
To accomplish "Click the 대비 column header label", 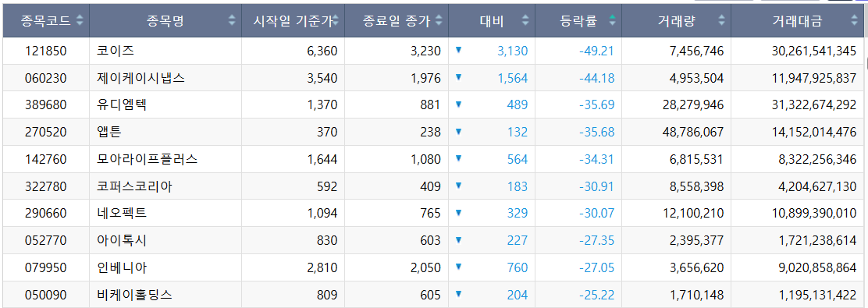I will [492, 21].
